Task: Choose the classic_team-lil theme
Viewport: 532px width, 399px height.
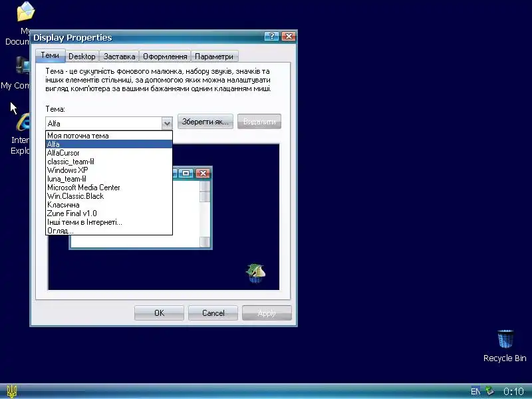Action: point(109,162)
